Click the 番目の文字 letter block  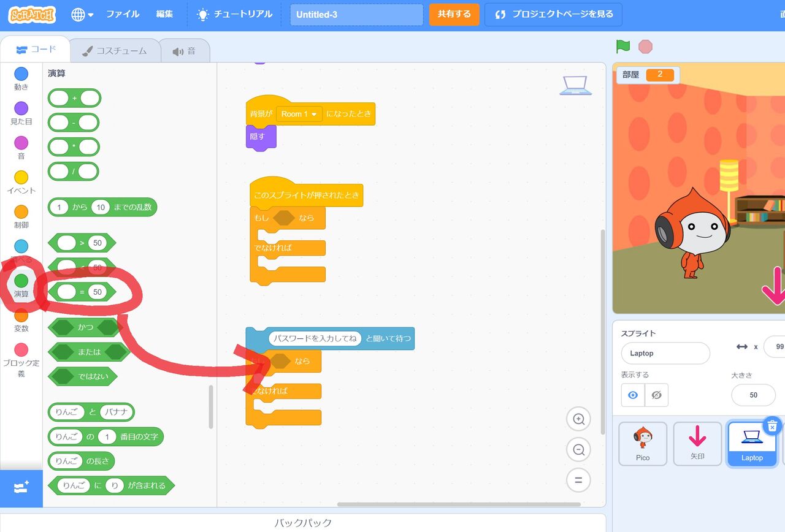(106, 436)
